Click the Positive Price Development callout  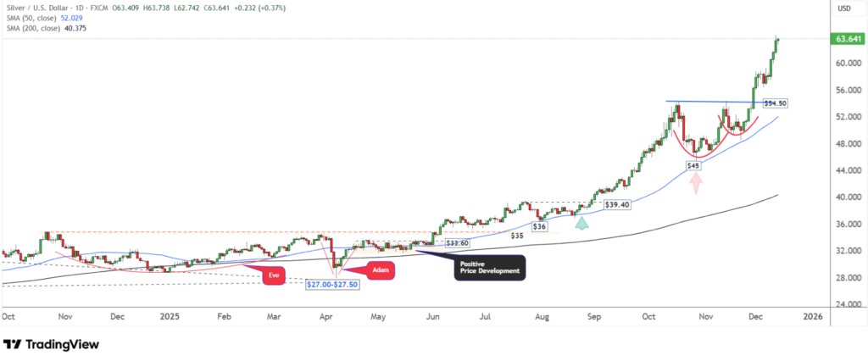pos(490,269)
